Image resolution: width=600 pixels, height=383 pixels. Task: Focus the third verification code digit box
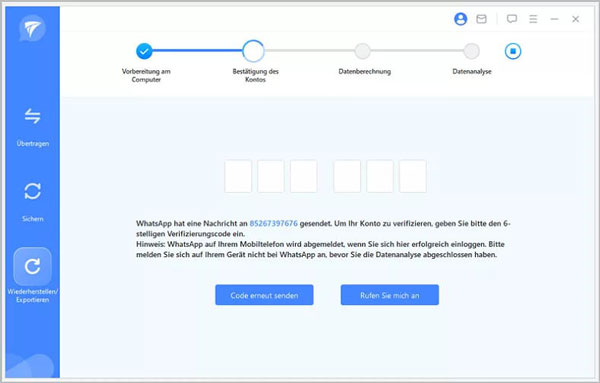point(303,176)
